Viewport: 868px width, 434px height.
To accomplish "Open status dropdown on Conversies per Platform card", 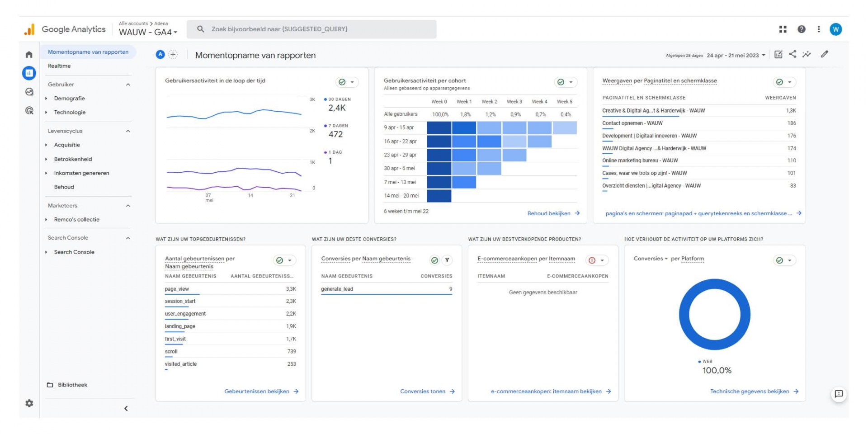I will click(785, 260).
